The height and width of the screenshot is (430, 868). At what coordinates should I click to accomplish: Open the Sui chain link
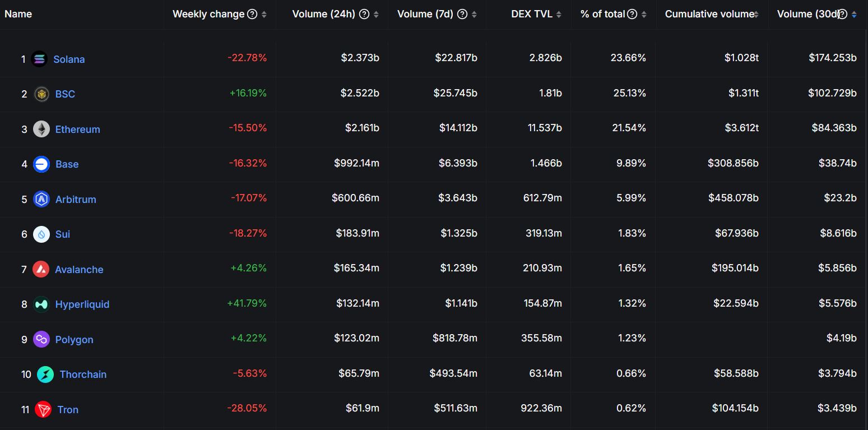click(63, 234)
